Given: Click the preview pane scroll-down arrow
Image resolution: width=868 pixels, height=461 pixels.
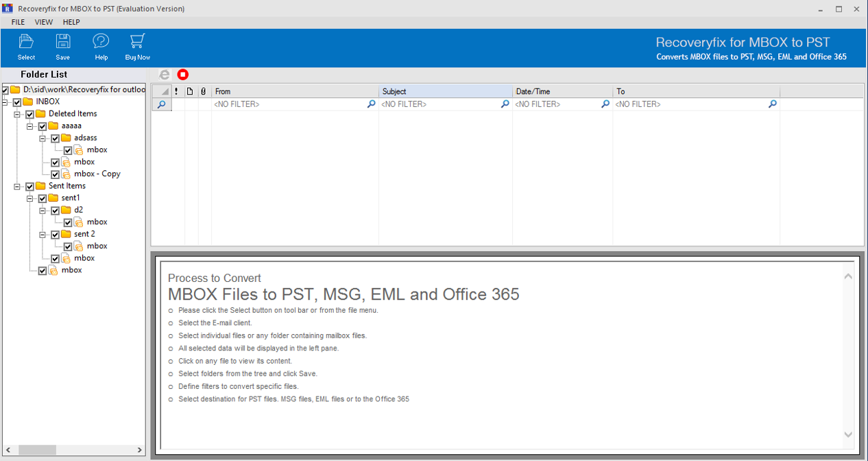Looking at the screenshot, I should point(848,434).
